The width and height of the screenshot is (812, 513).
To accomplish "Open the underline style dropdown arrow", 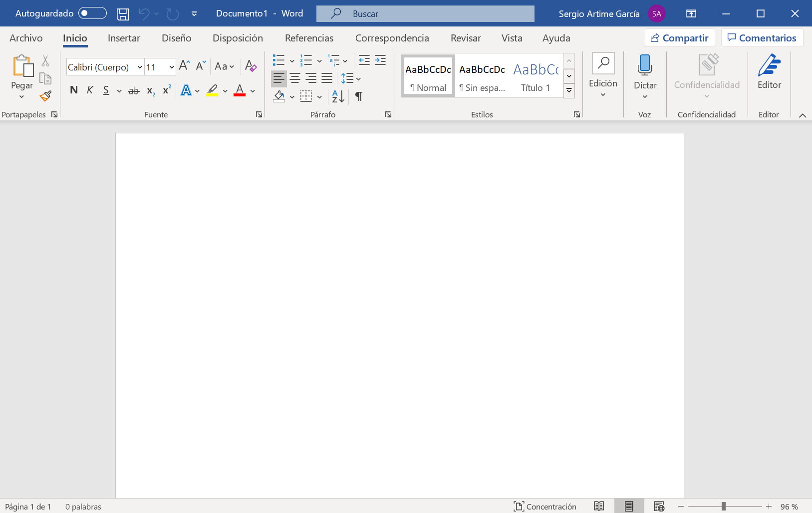I will tap(118, 91).
